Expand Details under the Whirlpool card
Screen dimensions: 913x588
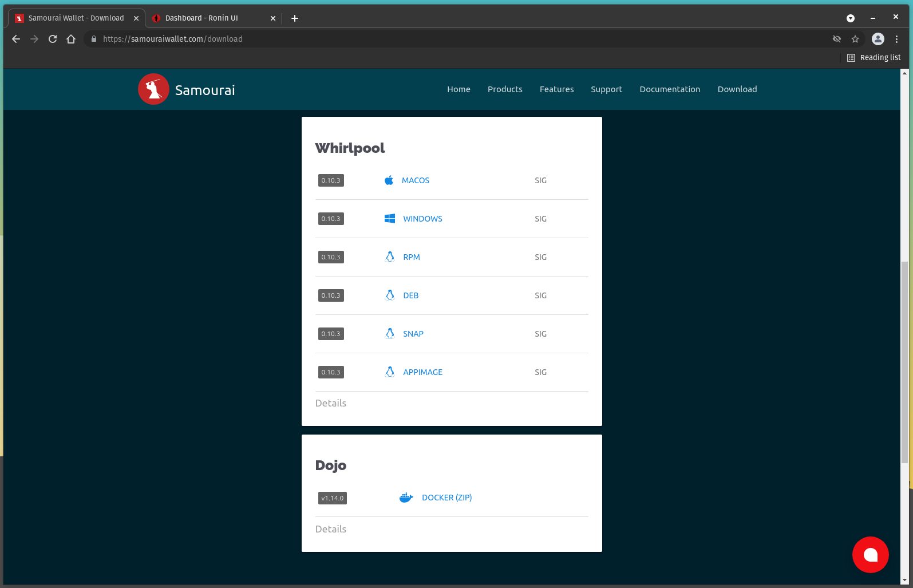[x=331, y=403]
